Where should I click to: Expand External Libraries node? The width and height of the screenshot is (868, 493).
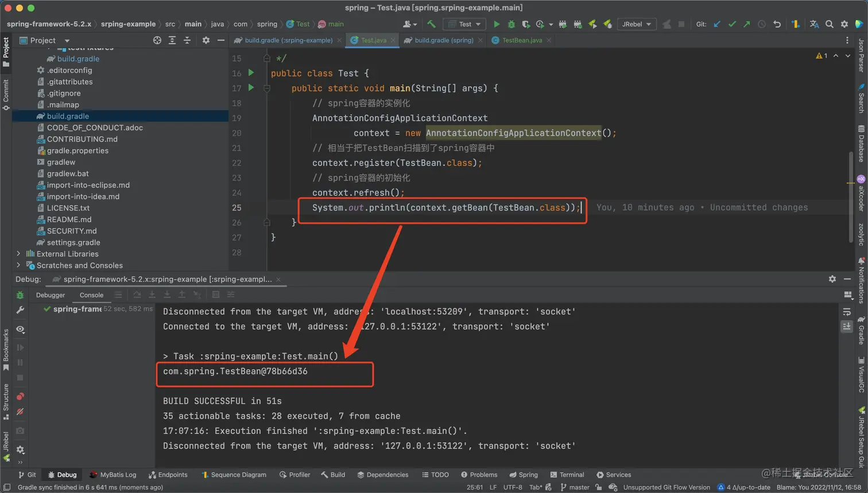coord(18,254)
